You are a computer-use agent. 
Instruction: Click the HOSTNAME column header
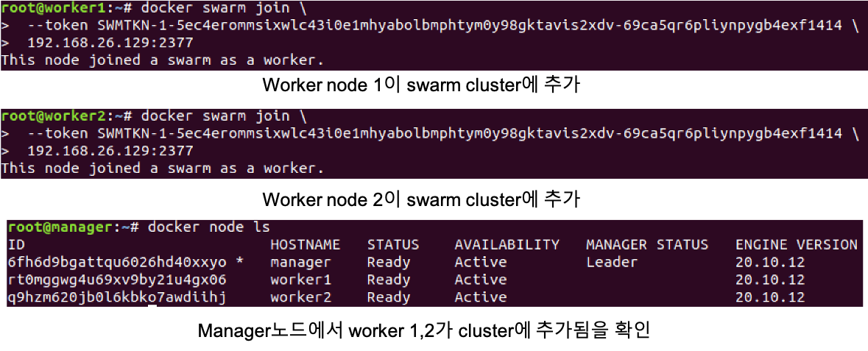click(x=305, y=244)
